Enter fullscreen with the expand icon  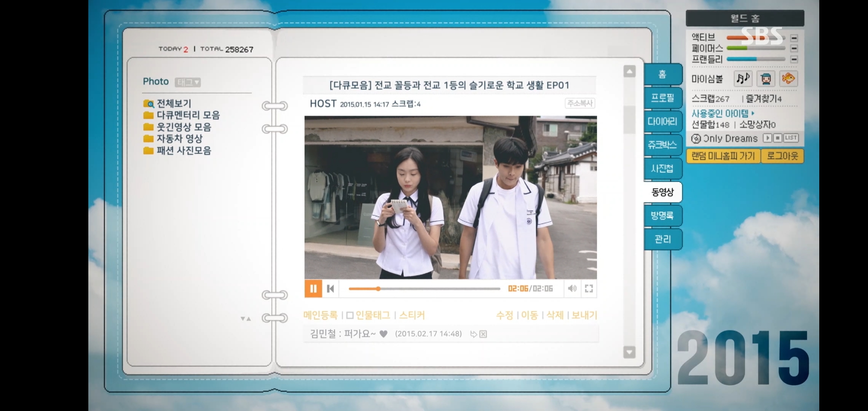[x=589, y=288]
